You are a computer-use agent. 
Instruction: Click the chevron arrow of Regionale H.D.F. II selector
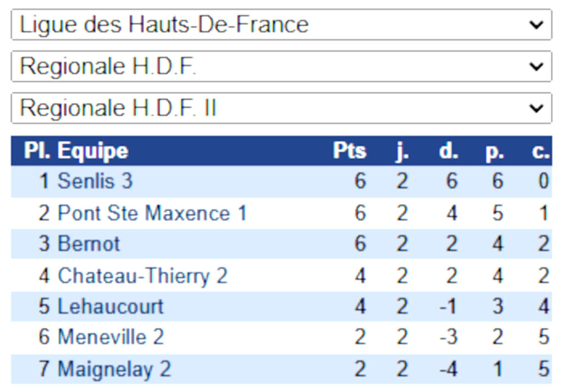(537, 108)
